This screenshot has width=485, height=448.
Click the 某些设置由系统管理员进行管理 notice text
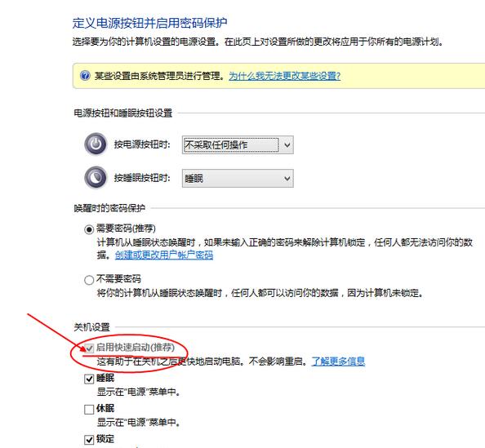(159, 76)
